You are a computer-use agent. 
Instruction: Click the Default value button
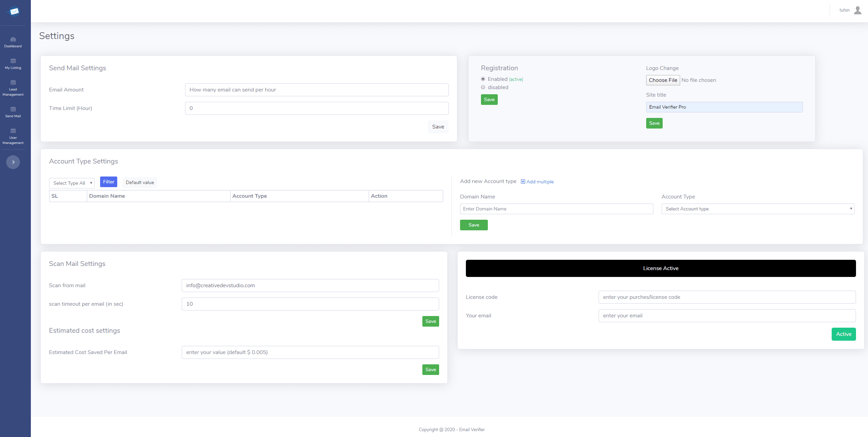point(140,182)
